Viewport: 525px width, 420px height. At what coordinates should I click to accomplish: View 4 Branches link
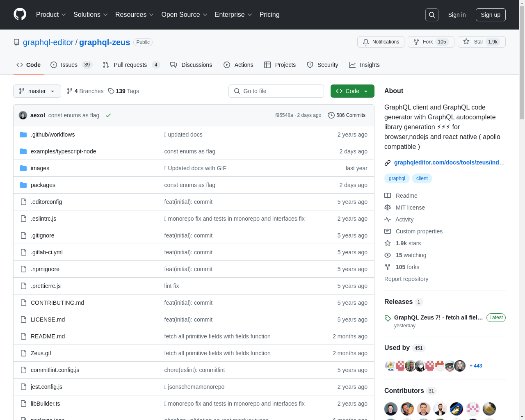[85, 91]
